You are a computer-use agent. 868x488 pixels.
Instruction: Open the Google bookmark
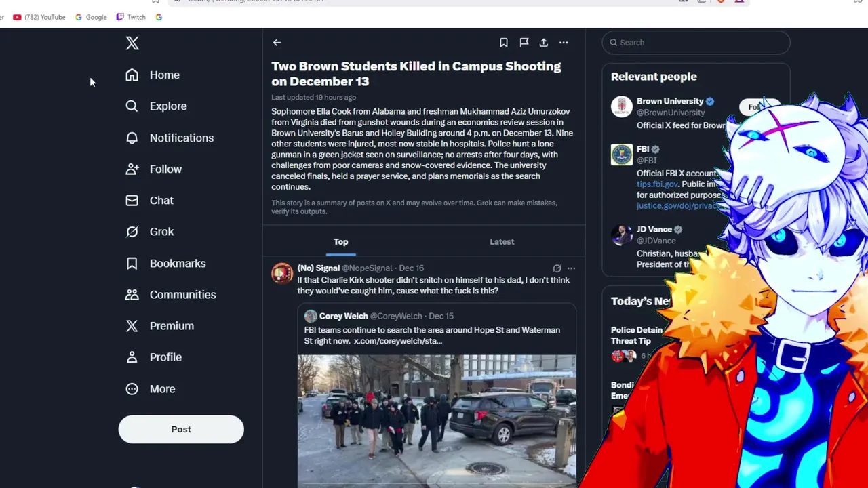pyautogui.click(x=91, y=17)
